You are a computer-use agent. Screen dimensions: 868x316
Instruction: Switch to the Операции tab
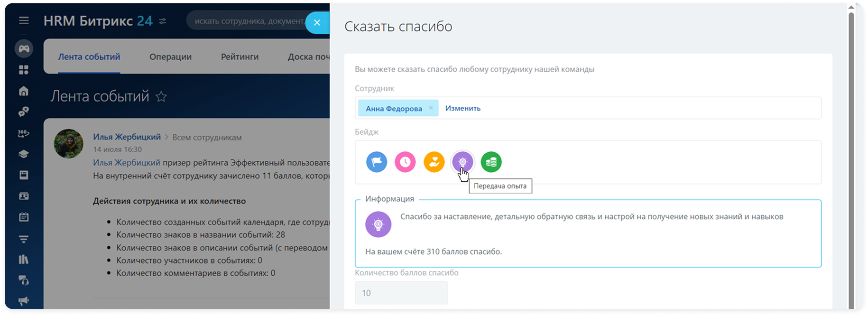170,57
